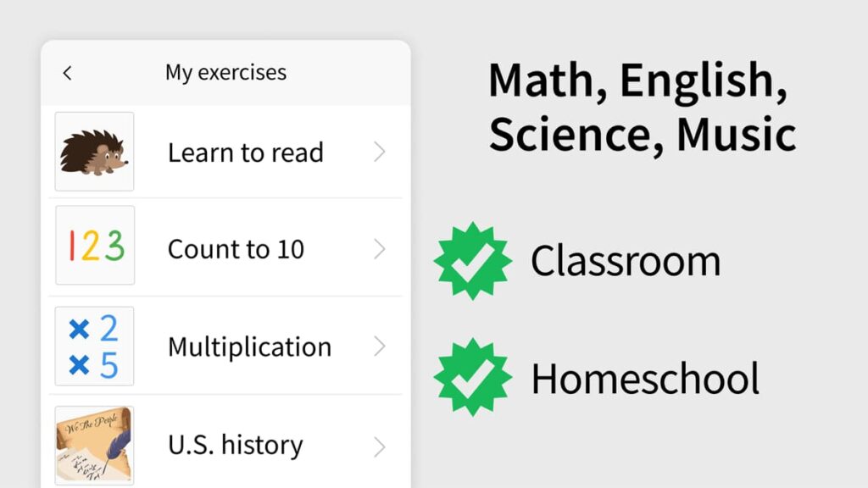Image resolution: width=868 pixels, height=488 pixels.
Task: Click the green checkmark badge beside Classroom
Action: [x=472, y=261]
